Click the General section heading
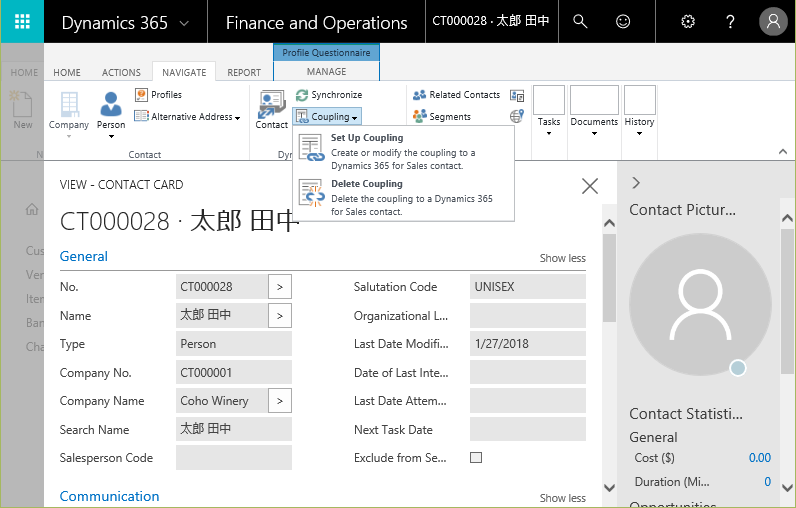796x508 pixels. [84, 256]
